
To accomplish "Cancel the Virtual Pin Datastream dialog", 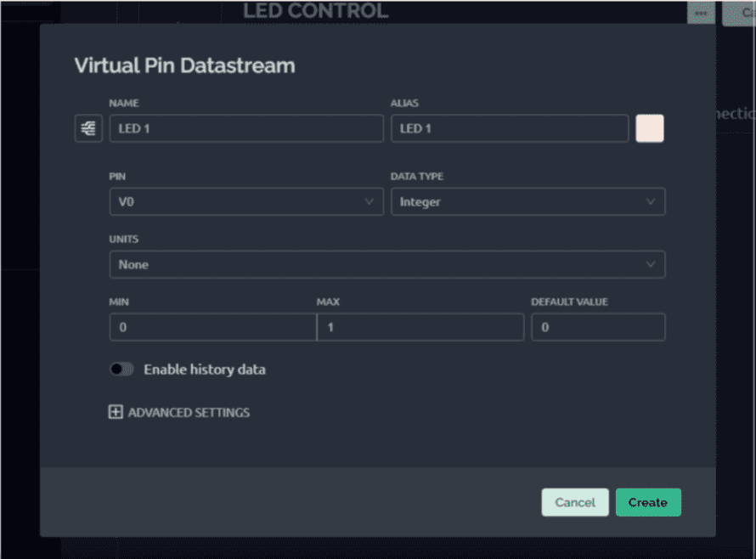I will (574, 502).
